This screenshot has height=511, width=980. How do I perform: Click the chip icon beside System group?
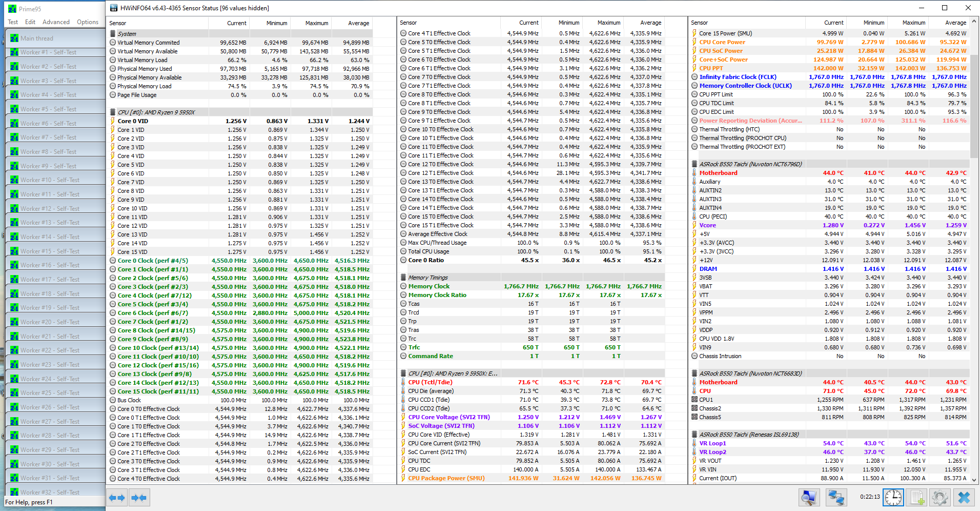[113, 34]
